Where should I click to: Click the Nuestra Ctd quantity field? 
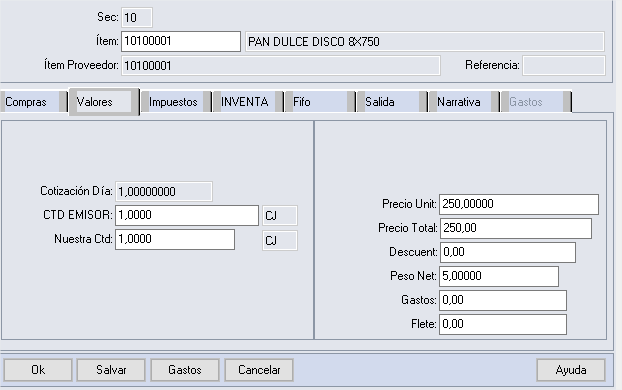click(x=175, y=240)
